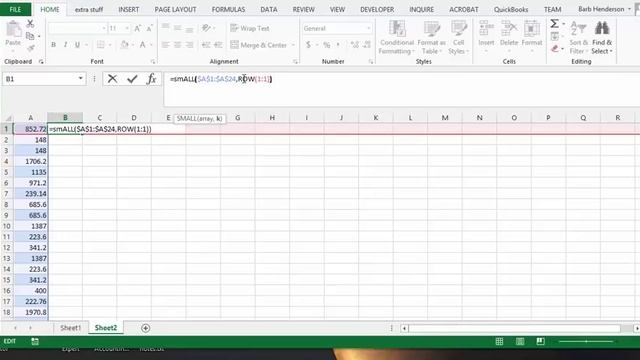Click Increase Indent icon

(x=218, y=45)
